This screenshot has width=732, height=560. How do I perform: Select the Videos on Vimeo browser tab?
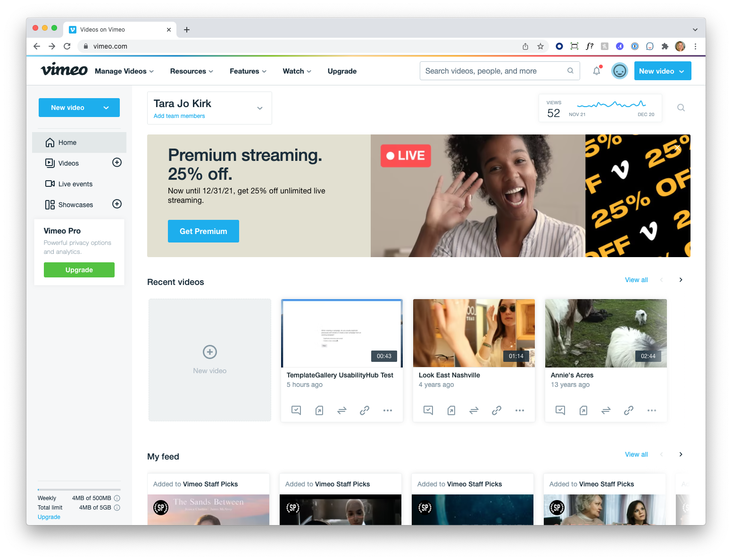[120, 29]
